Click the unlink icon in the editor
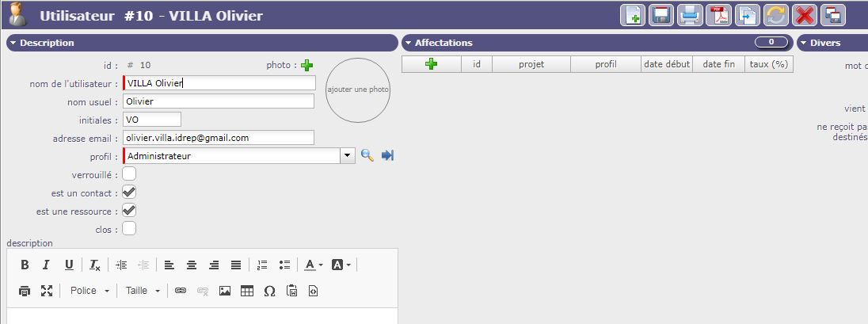Screen dimensions: 868x324 tap(203, 291)
